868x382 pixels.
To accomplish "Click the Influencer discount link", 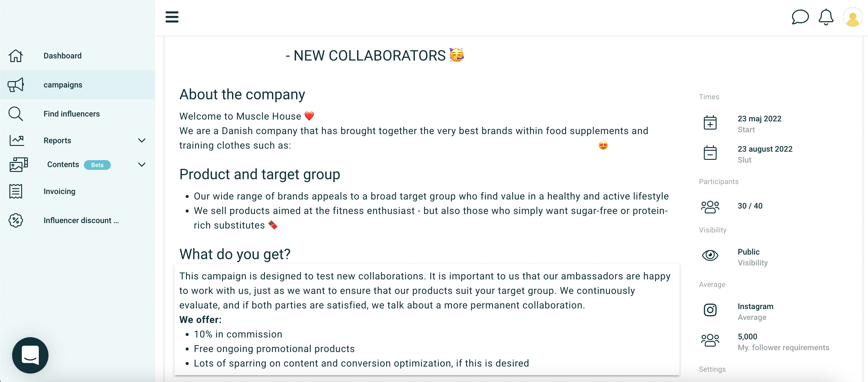I will coord(81,220).
